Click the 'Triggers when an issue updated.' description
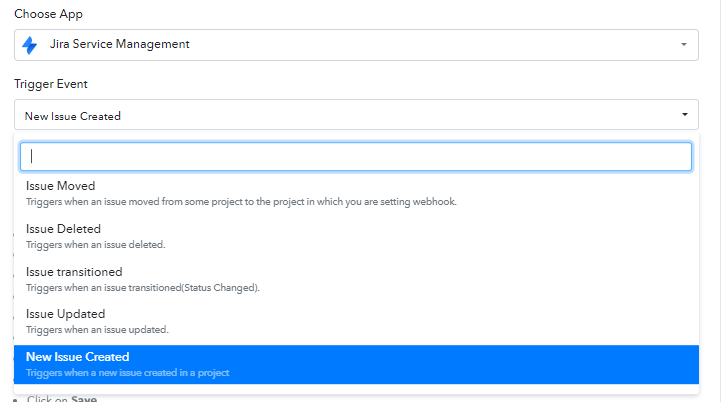 pyautogui.click(x=97, y=330)
